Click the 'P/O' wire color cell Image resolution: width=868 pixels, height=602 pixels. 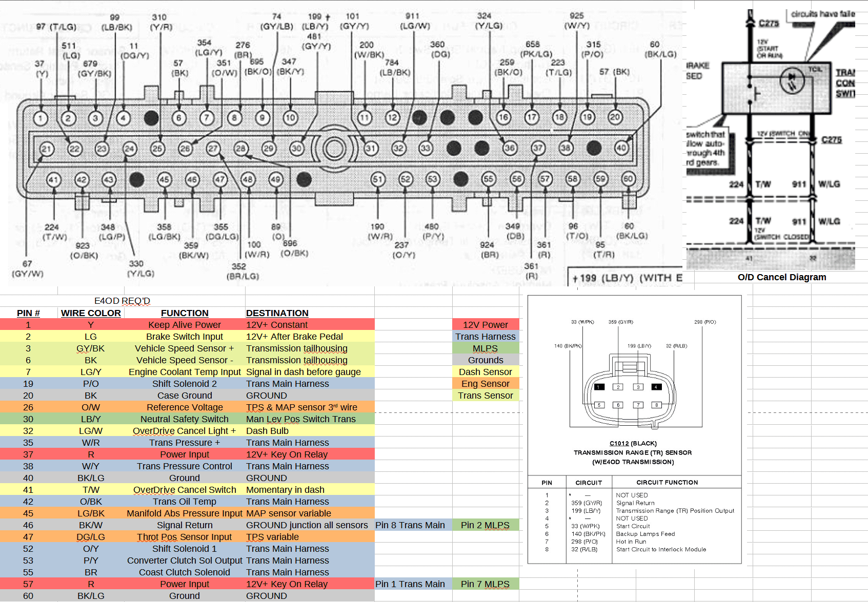tap(91, 384)
